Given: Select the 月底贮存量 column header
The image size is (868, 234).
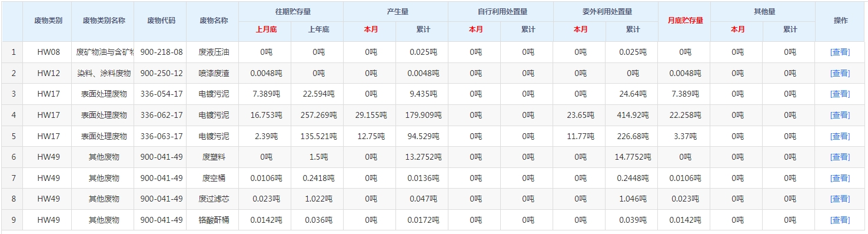Looking at the screenshot, I should (x=685, y=21).
